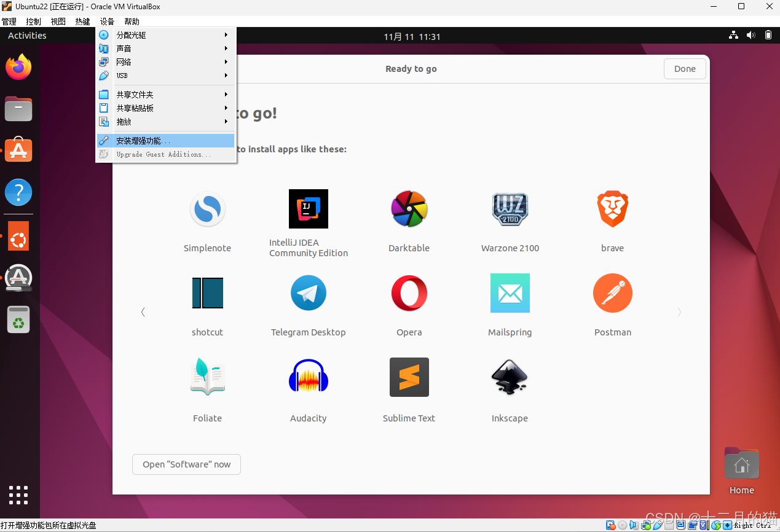Select the Simplenote app icon

(x=207, y=209)
